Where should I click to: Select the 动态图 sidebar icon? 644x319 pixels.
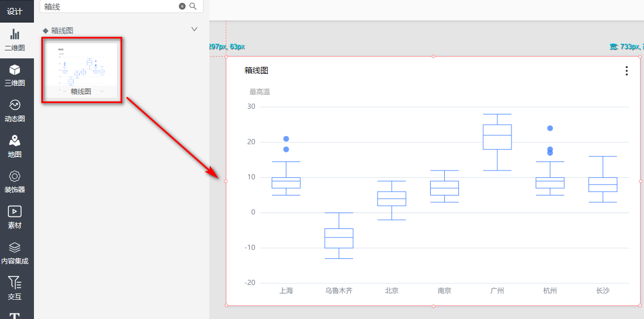point(15,110)
